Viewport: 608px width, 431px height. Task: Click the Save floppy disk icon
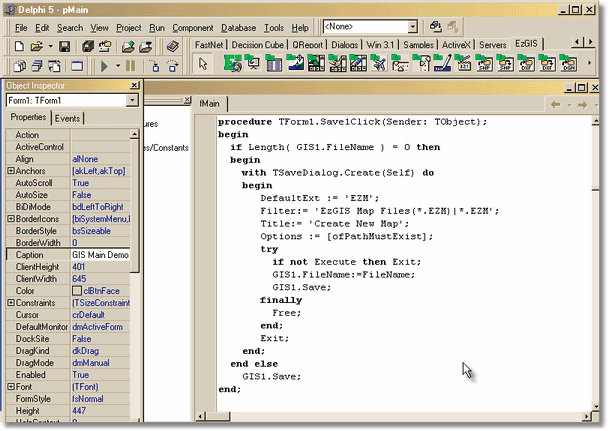[x=64, y=47]
